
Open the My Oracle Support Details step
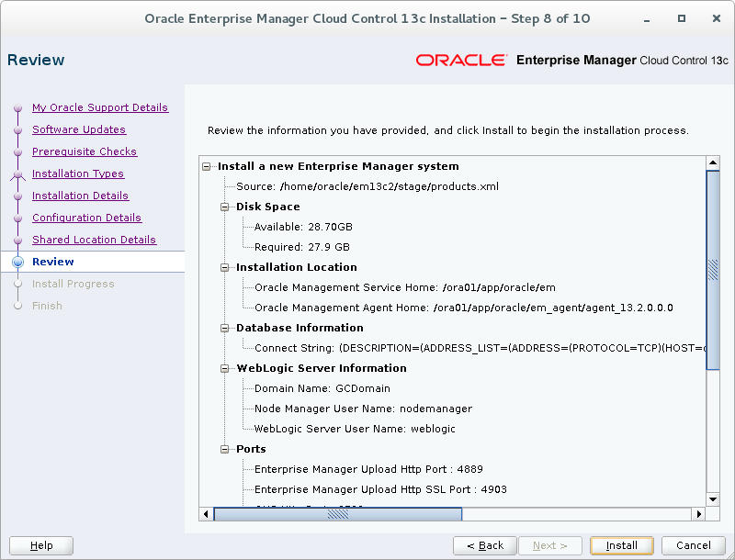tap(100, 107)
